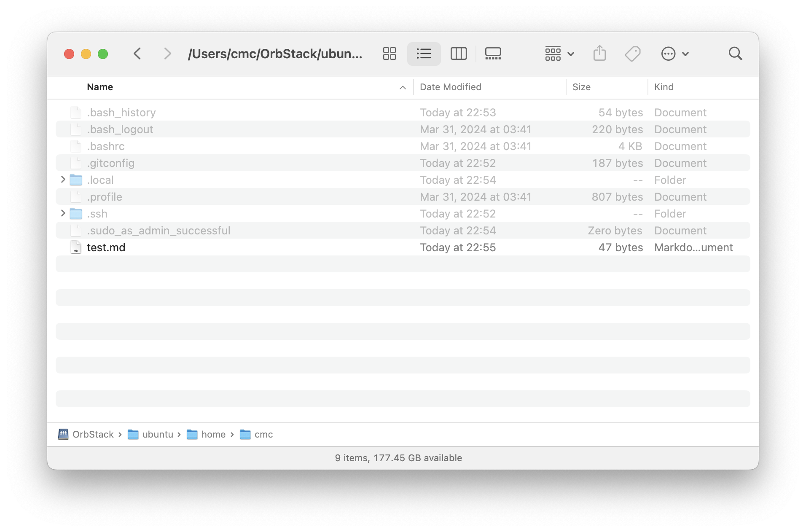Screen dimensions: 806x532
Task: Go forward to next folder
Action: pos(167,54)
